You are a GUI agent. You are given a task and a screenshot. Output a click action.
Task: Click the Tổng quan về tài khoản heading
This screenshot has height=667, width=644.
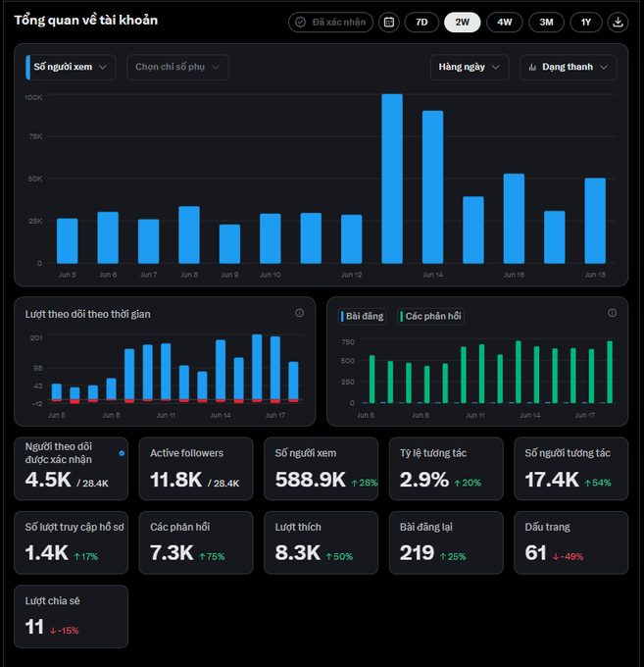click(x=86, y=20)
